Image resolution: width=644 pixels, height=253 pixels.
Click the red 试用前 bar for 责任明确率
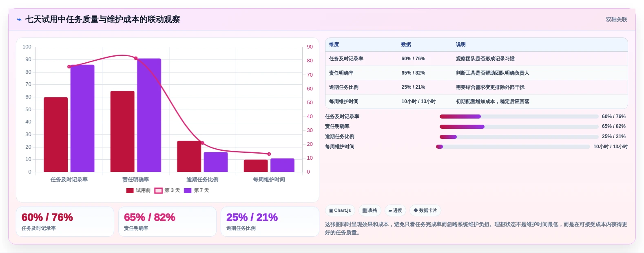coord(122,131)
